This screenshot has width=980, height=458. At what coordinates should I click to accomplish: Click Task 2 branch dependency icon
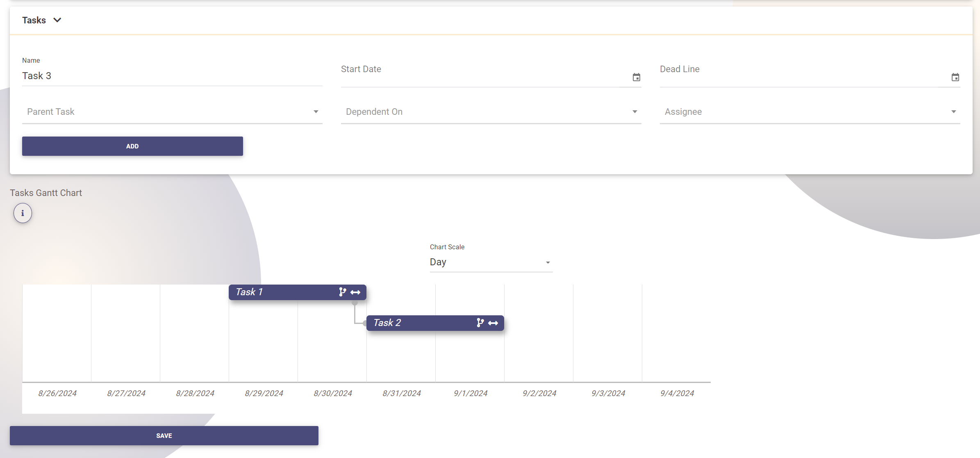(x=480, y=323)
